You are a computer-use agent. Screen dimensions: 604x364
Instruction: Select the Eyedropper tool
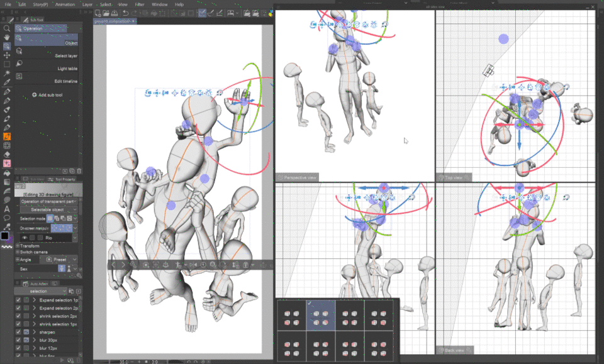[x=6, y=82]
